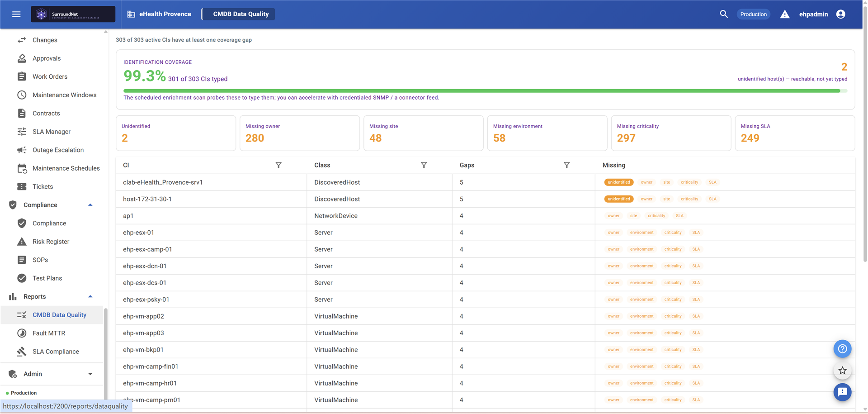Open the Test Plans item
Screen dimensions: 868x414
pos(52,278)
